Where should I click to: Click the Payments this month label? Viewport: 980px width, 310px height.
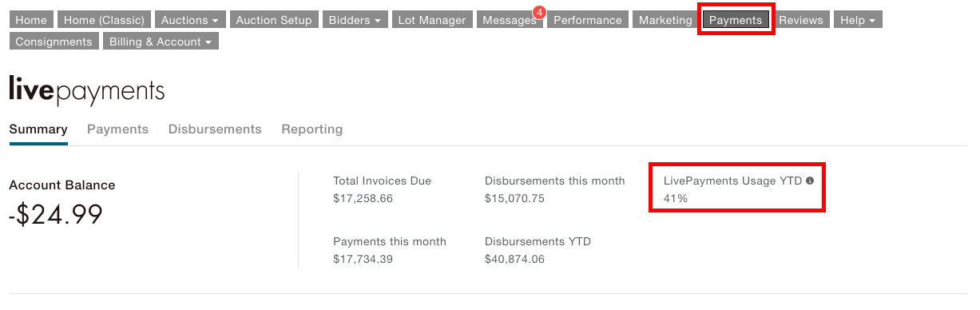coord(390,241)
